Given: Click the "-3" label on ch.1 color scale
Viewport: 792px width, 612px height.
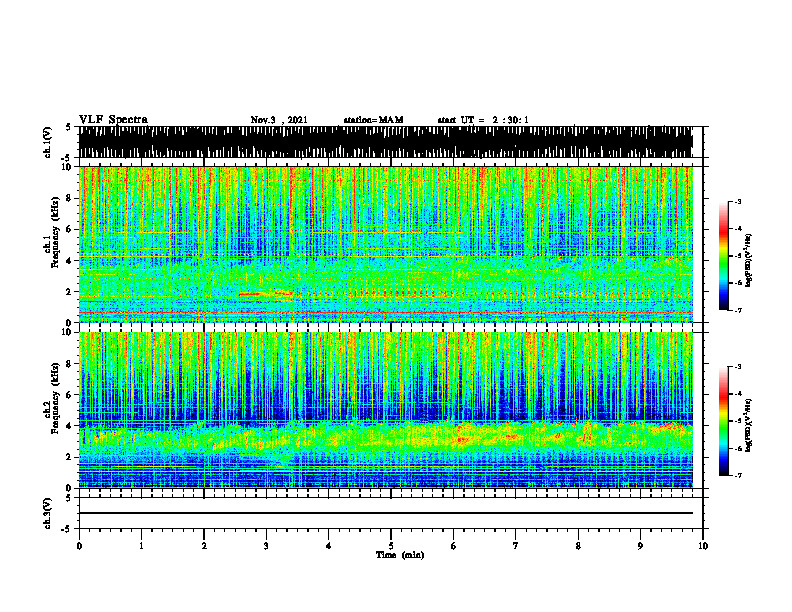Looking at the screenshot, I should [738, 202].
